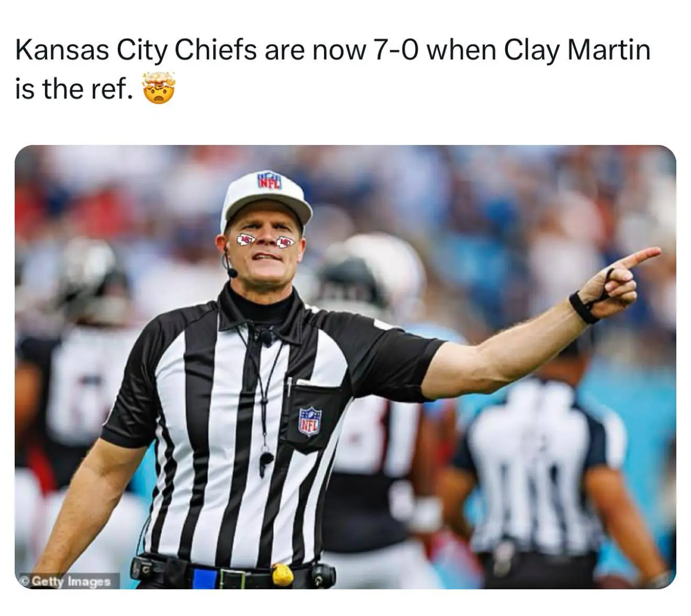Click the Chiefs arrowhead logo on the left eye
This screenshot has width=691, height=616.
point(246,240)
